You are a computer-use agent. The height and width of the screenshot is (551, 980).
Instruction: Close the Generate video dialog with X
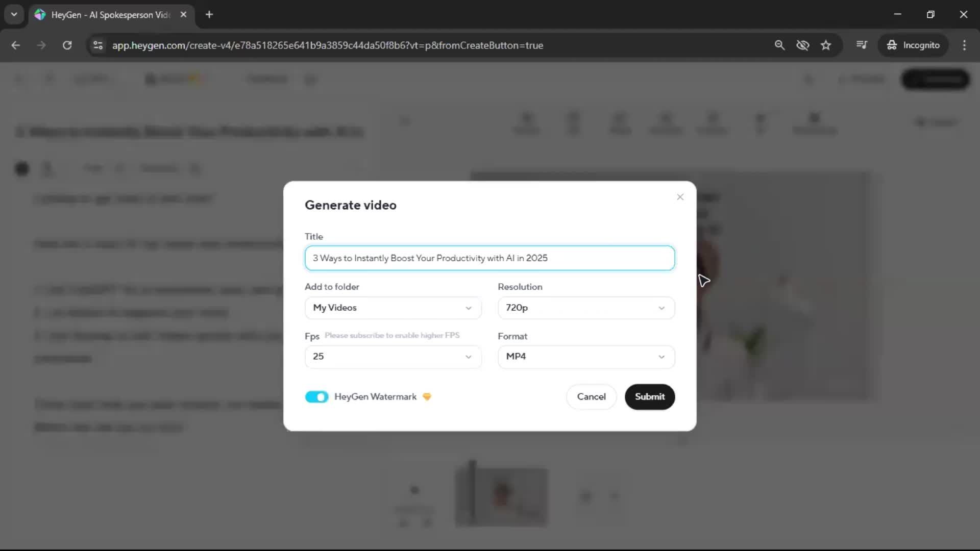pos(680,197)
